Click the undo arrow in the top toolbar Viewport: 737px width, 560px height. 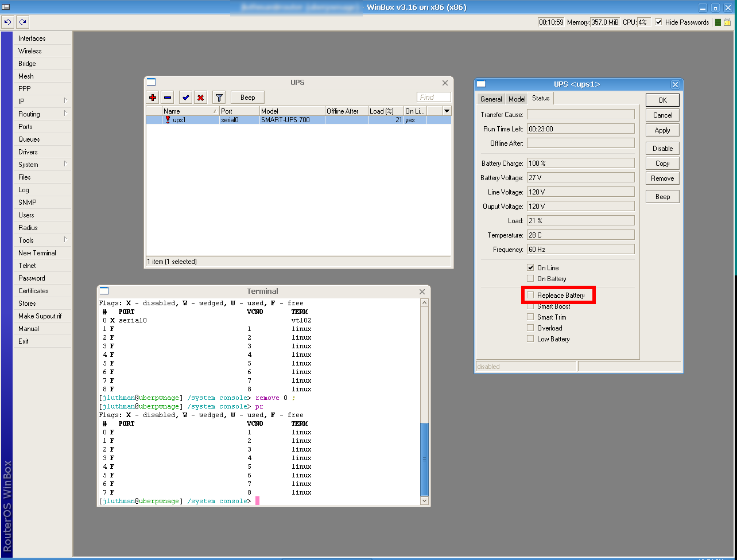pyautogui.click(x=7, y=22)
